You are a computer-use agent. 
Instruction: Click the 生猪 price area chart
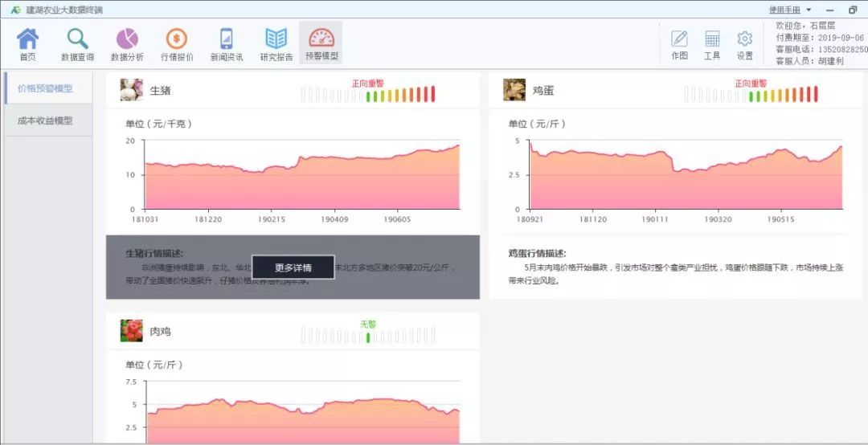tap(301, 175)
